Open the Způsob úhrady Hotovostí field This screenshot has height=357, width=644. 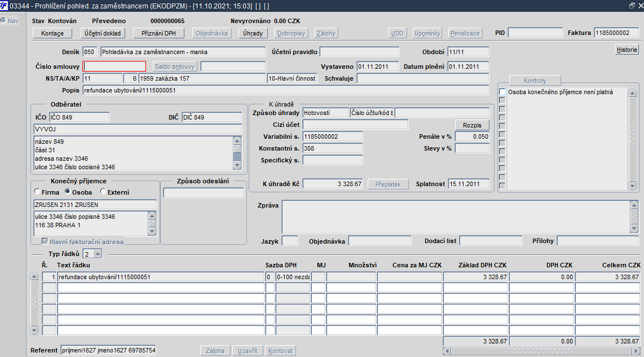point(326,113)
